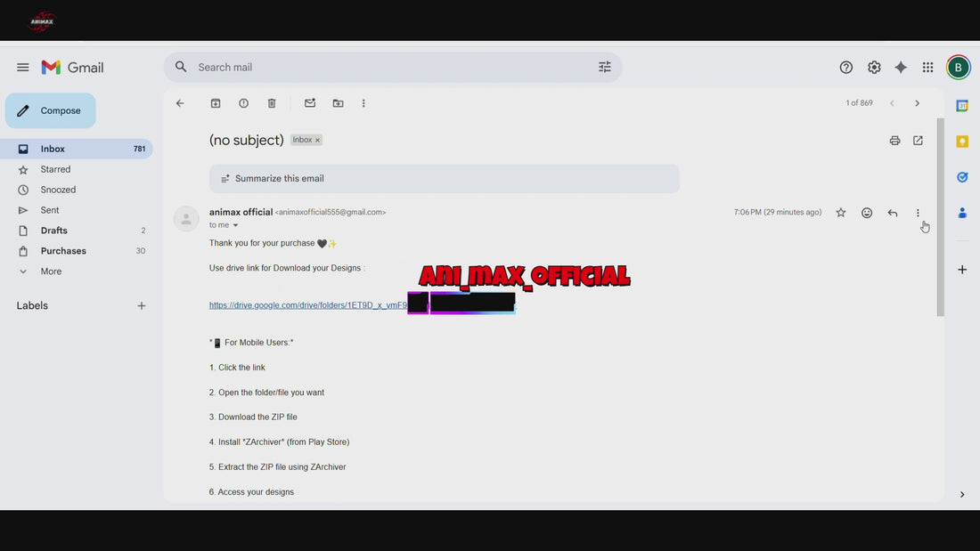The image size is (980, 551).
Task: Print the email using printer icon
Action: coord(894,141)
